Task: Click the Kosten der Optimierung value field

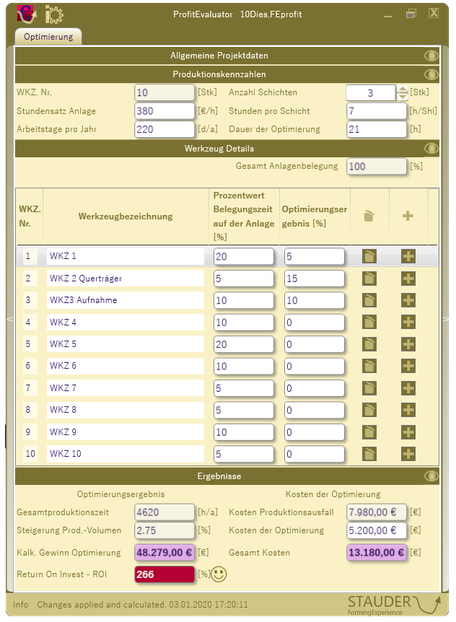Action: tap(377, 530)
